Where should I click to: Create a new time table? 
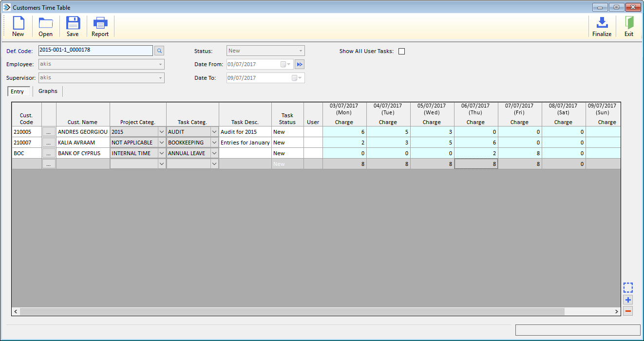[18, 26]
